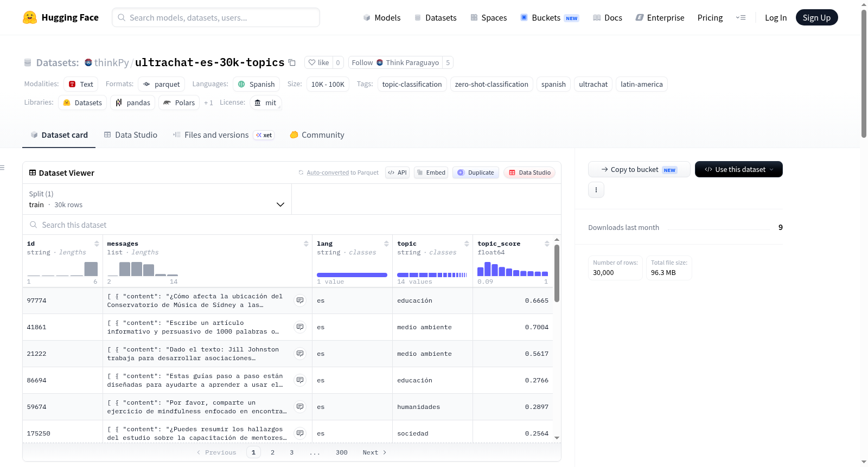
Task: Click the Hugging Face logo icon
Action: pyautogui.click(x=30, y=17)
